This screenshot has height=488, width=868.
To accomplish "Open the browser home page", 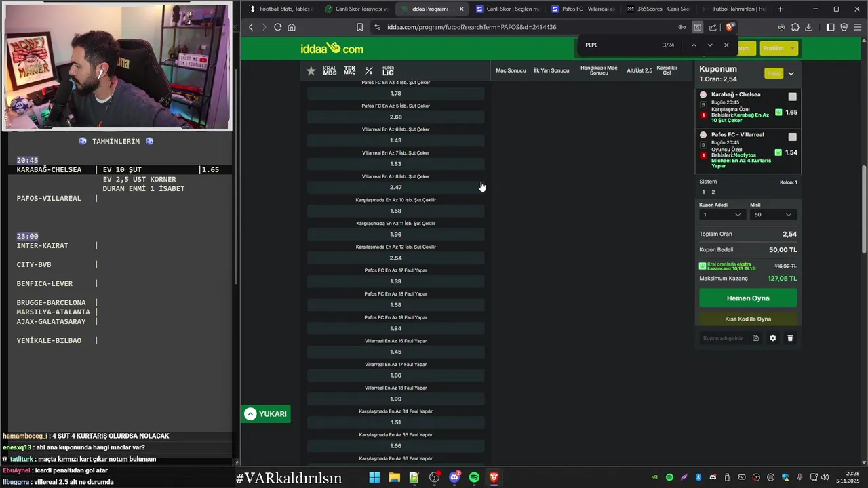I will click(x=292, y=27).
